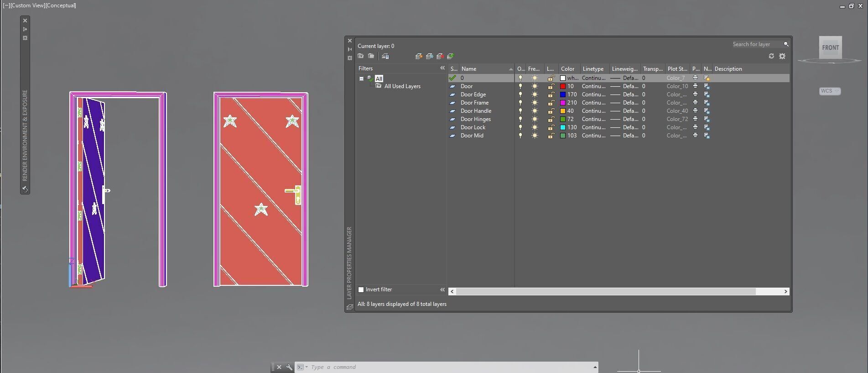Change linetype of the Door Edge layer
This screenshot has width=868, height=373.
(x=593, y=95)
